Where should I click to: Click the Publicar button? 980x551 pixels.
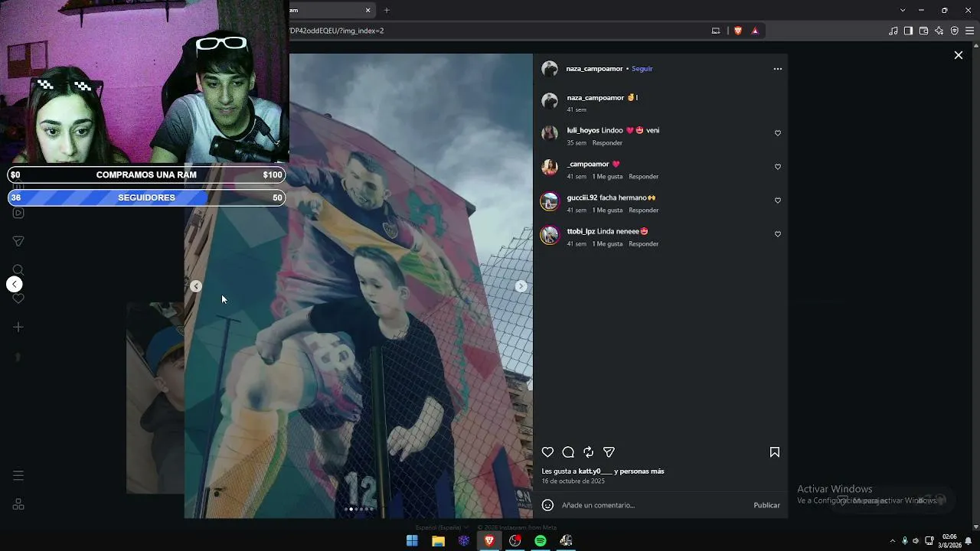click(766, 505)
